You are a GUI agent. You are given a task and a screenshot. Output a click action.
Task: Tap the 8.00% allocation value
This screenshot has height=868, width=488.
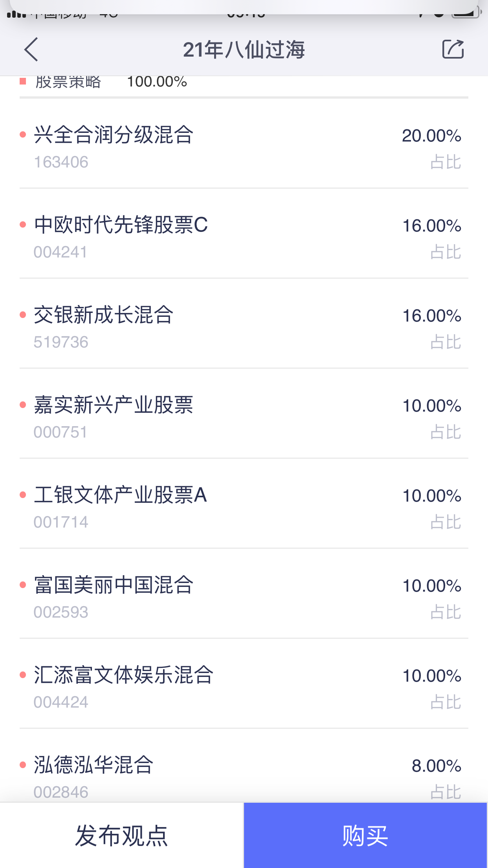[x=436, y=766]
